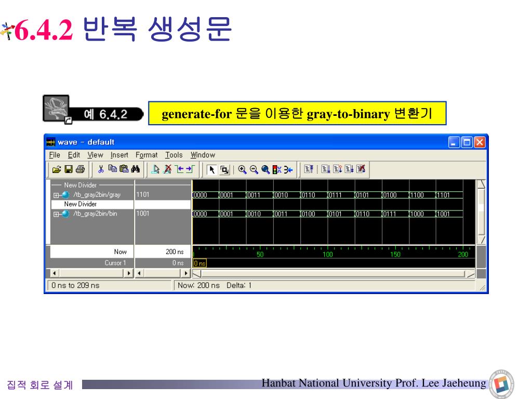Click the values pane right scroll arrow

(185, 273)
